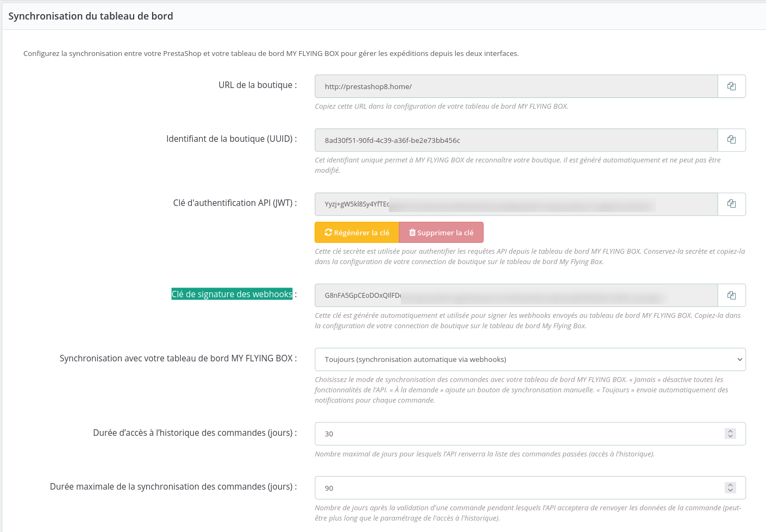Click the webhooks signature key field

coord(516,296)
